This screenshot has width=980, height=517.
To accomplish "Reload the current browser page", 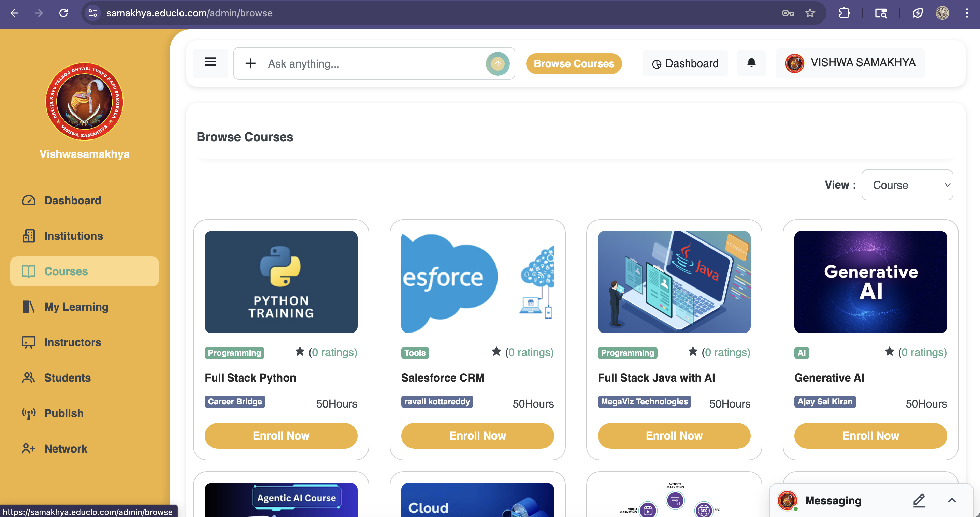I will pyautogui.click(x=63, y=13).
